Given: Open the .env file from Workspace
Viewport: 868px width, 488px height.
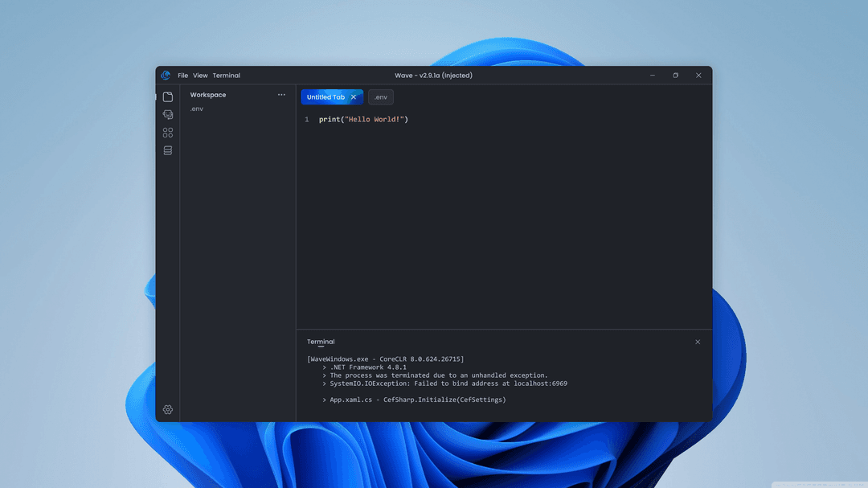Looking at the screenshot, I should (x=197, y=109).
